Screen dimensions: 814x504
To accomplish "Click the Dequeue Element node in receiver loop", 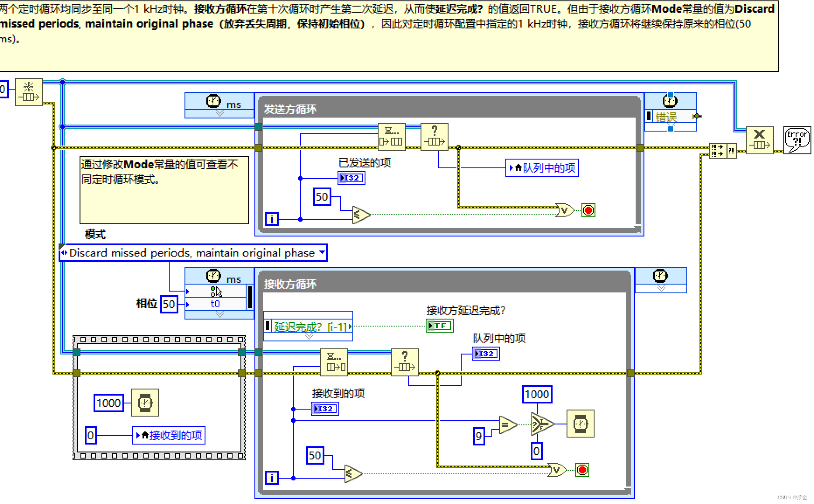I will [x=334, y=362].
